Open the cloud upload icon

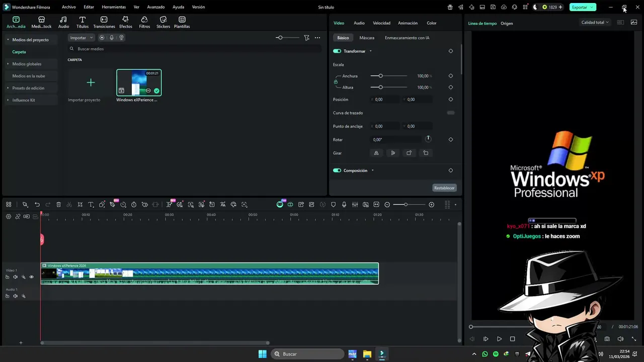pyautogui.click(x=504, y=7)
